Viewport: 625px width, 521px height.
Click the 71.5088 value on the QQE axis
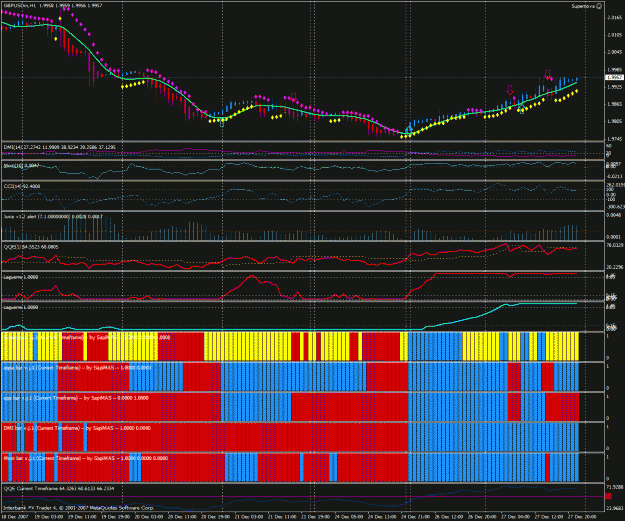[x=615, y=487]
